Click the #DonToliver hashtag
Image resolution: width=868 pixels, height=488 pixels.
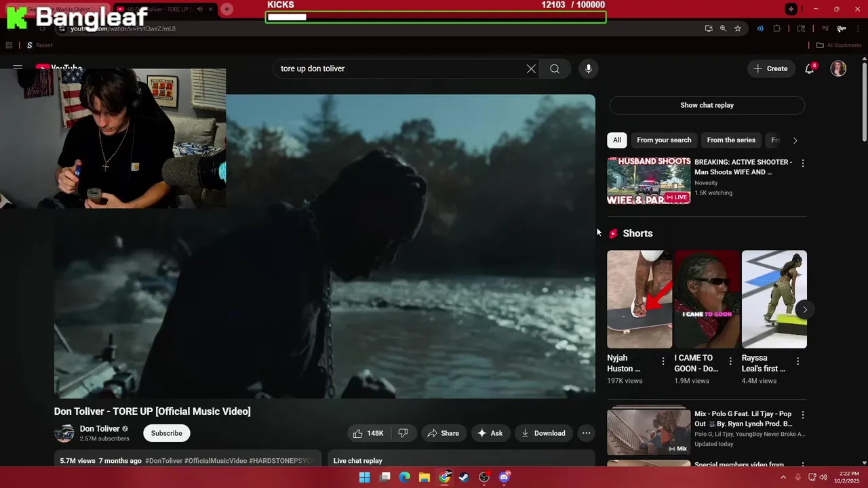pyautogui.click(x=163, y=461)
